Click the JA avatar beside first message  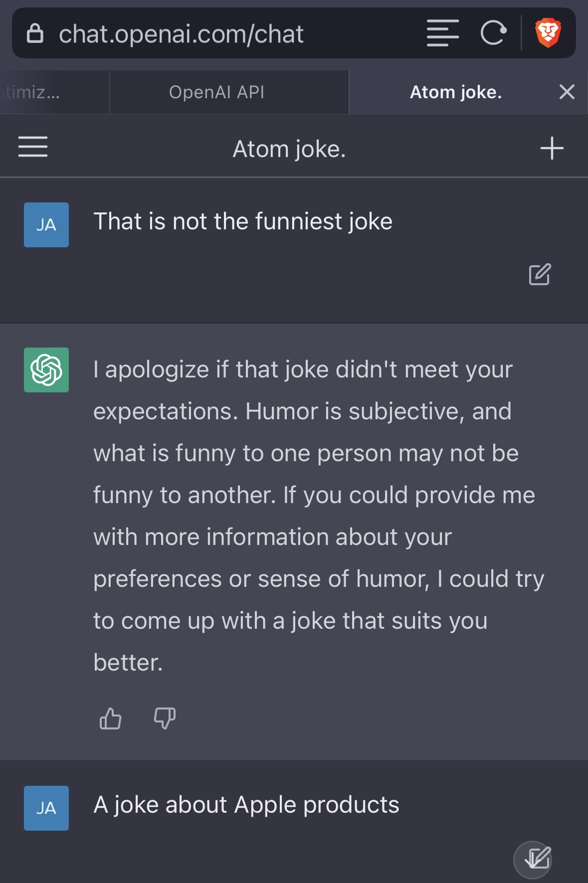tap(46, 225)
